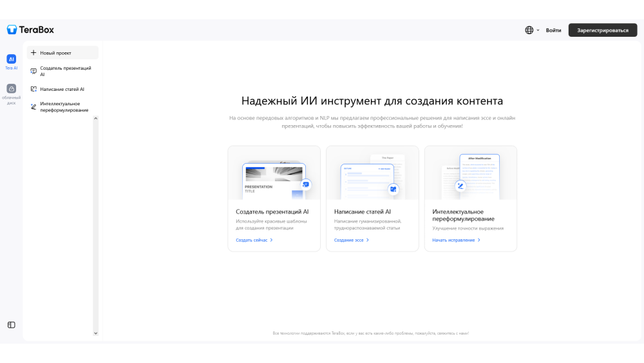This screenshot has width=644, height=363.
Task: Select the Tera AI icon in left rail
Action: [x=11, y=59]
